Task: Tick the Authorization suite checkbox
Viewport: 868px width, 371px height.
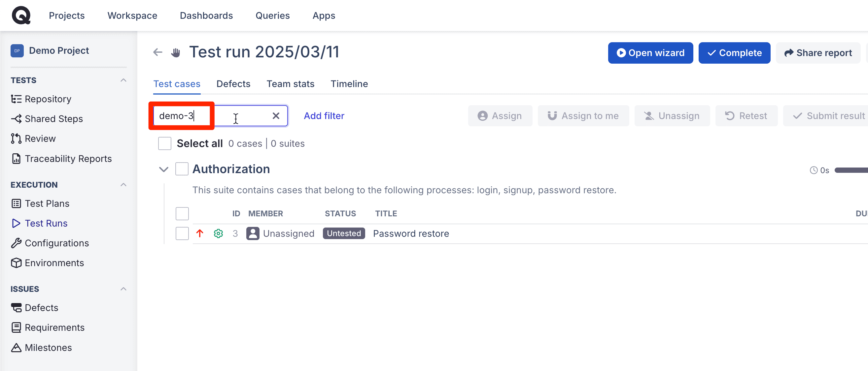Action: (182, 169)
